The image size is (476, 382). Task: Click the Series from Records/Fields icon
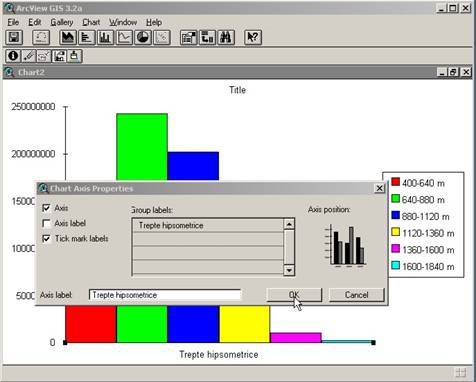pos(207,37)
